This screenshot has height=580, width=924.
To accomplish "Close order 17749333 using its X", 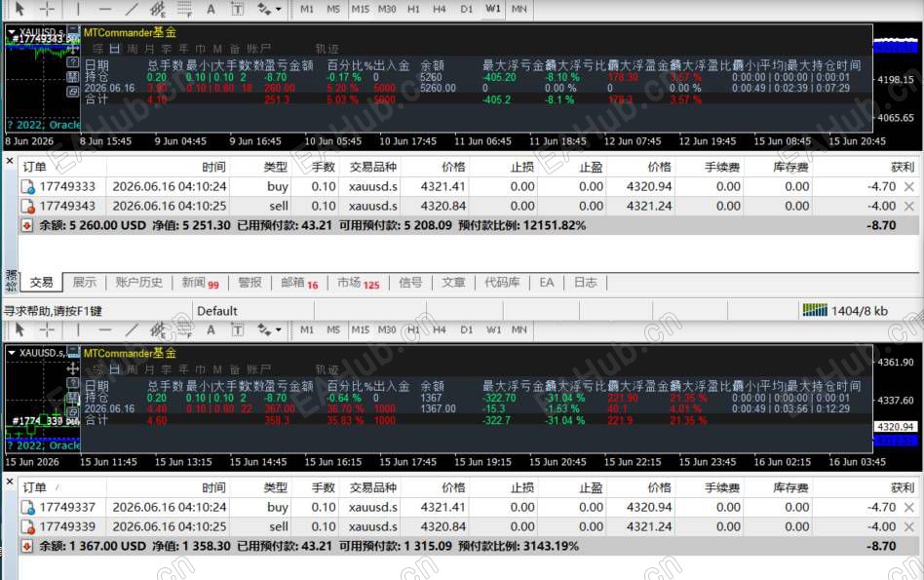I will (908, 186).
